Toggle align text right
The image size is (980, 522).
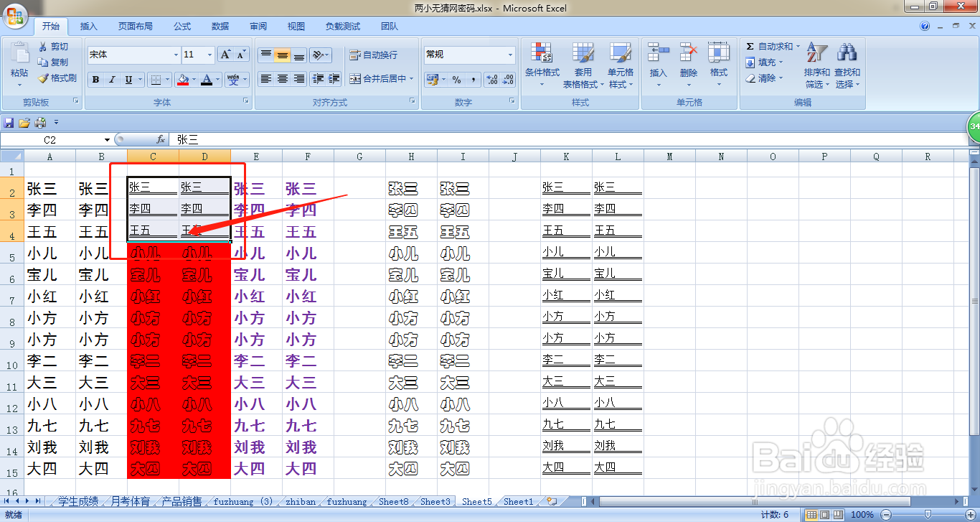tap(299, 78)
